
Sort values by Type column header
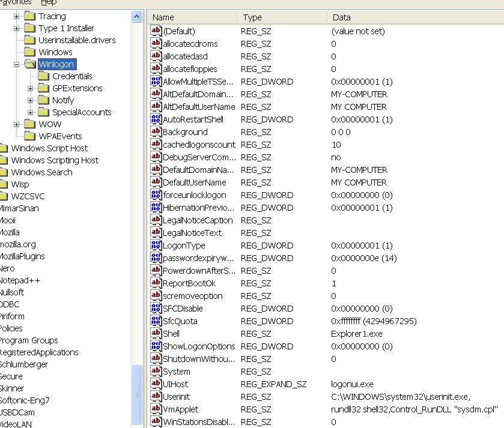pyautogui.click(x=282, y=17)
